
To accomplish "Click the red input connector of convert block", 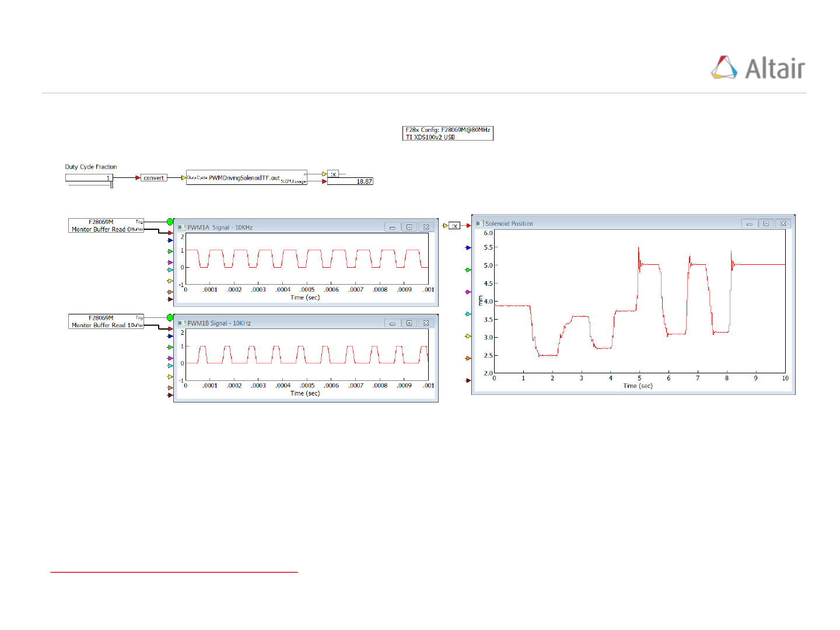I will [x=138, y=178].
